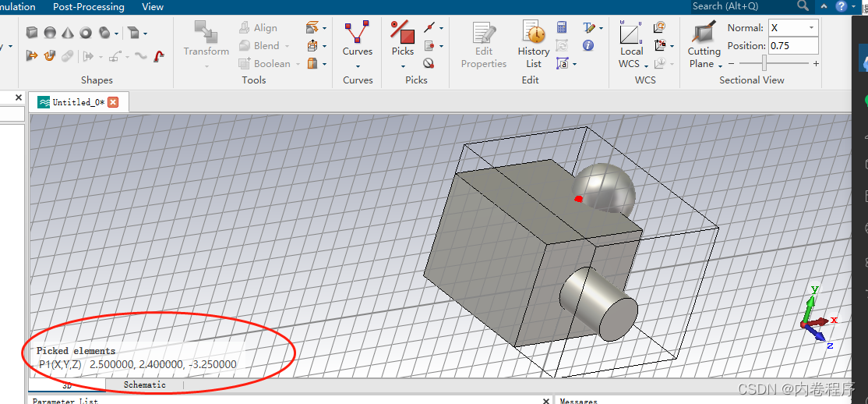Click the Blend tool

pos(259,45)
